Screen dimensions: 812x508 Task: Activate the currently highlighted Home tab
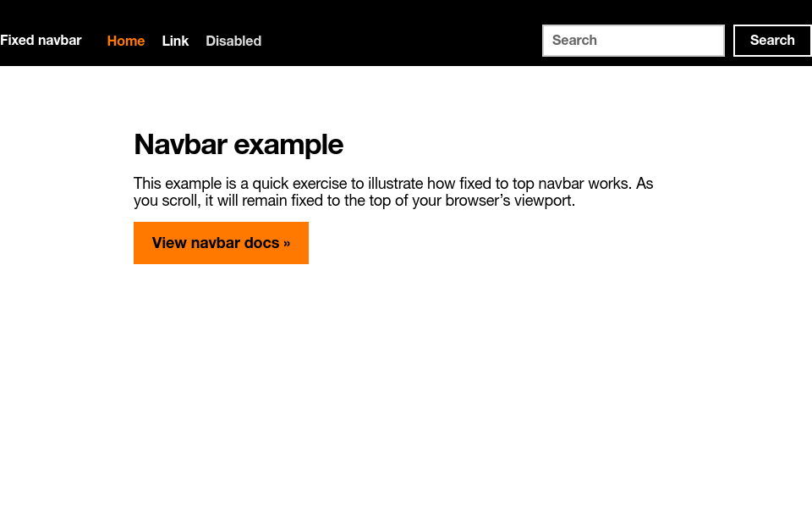pyautogui.click(x=125, y=41)
